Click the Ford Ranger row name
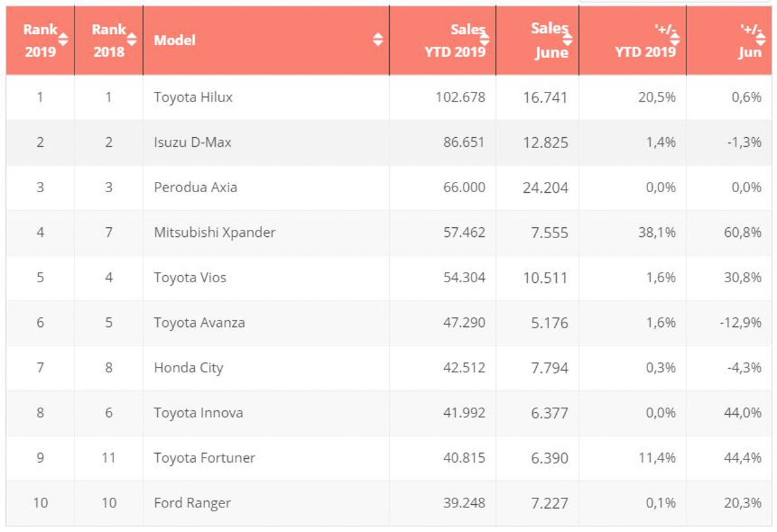The width and height of the screenshot is (777, 532). pyautogui.click(x=192, y=502)
